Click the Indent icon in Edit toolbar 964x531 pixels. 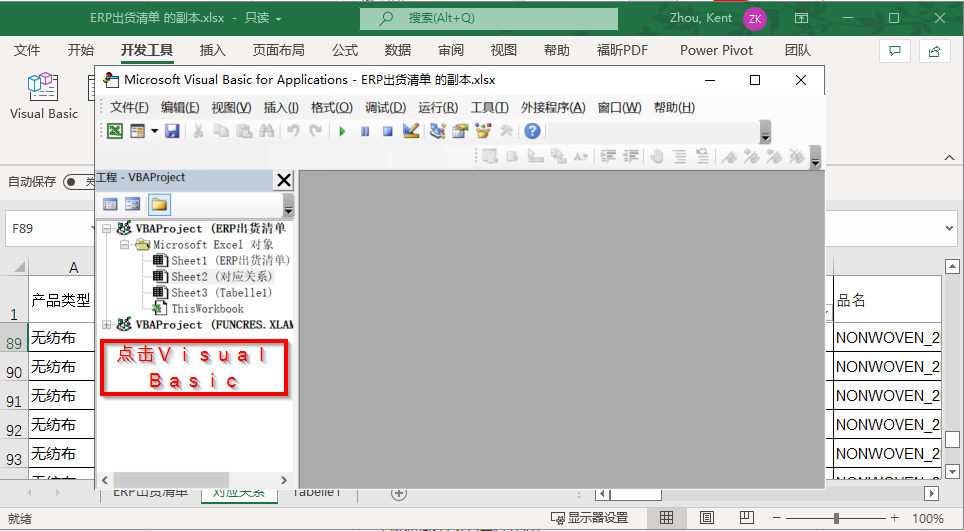pyautogui.click(x=608, y=157)
